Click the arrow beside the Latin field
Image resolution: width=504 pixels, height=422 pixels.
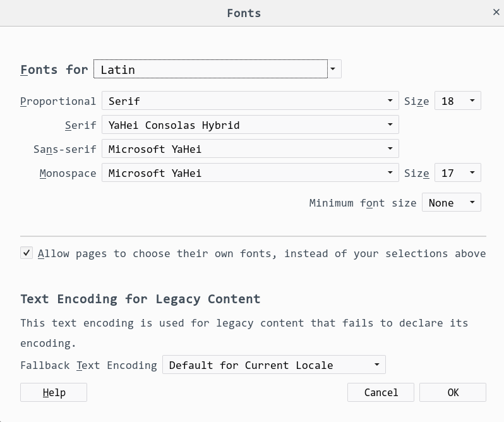tap(333, 69)
